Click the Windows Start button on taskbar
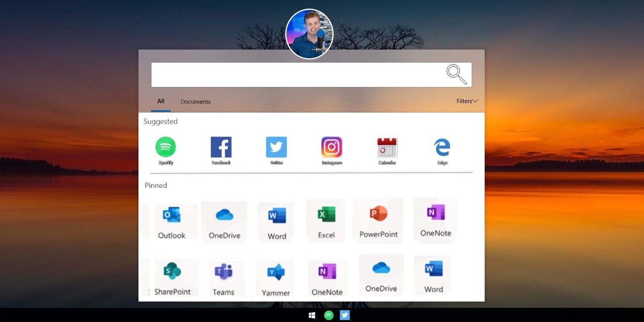The height and width of the screenshot is (322, 644). pyautogui.click(x=312, y=315)
